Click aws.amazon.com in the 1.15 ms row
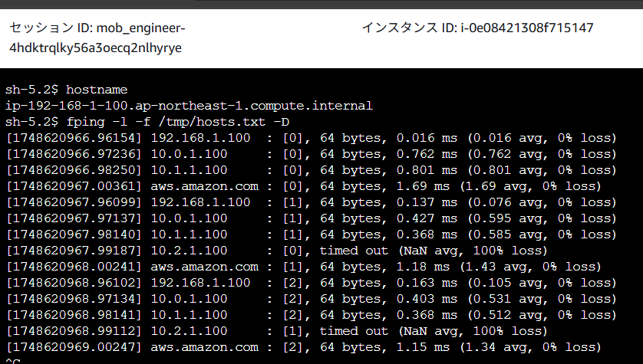Image resolution: width=643 pixels, height=364 pixels. (205, 347)
